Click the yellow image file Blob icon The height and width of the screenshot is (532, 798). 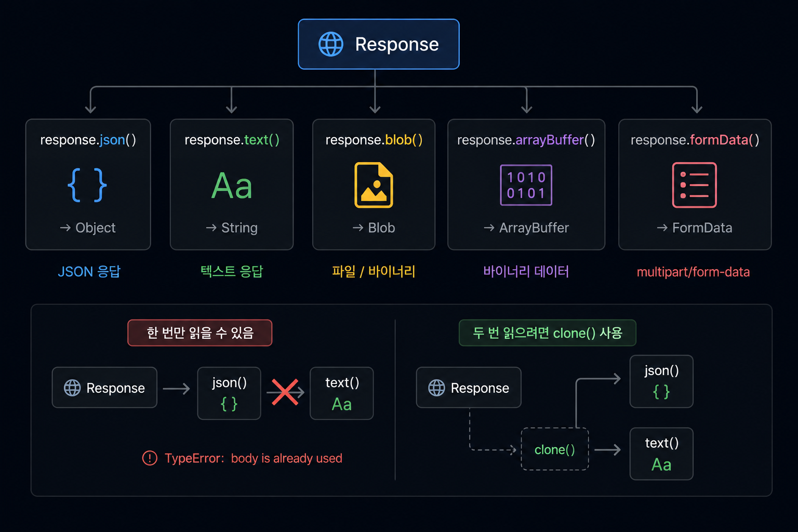pyautogui.click(x=374, y=185)
